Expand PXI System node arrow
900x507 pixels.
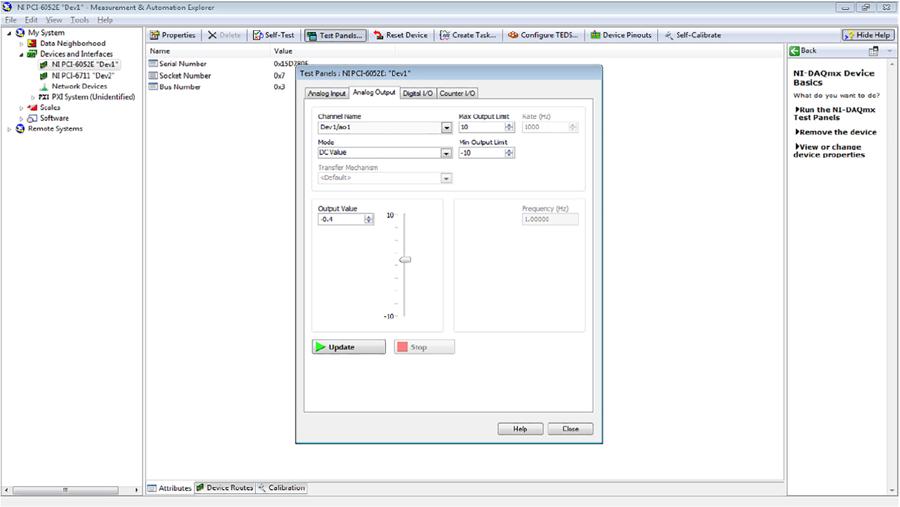point(33,97)
